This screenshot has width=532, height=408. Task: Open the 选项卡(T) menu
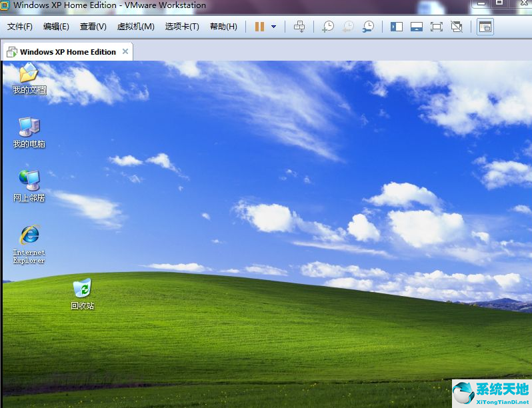click(x=182, y=27)
